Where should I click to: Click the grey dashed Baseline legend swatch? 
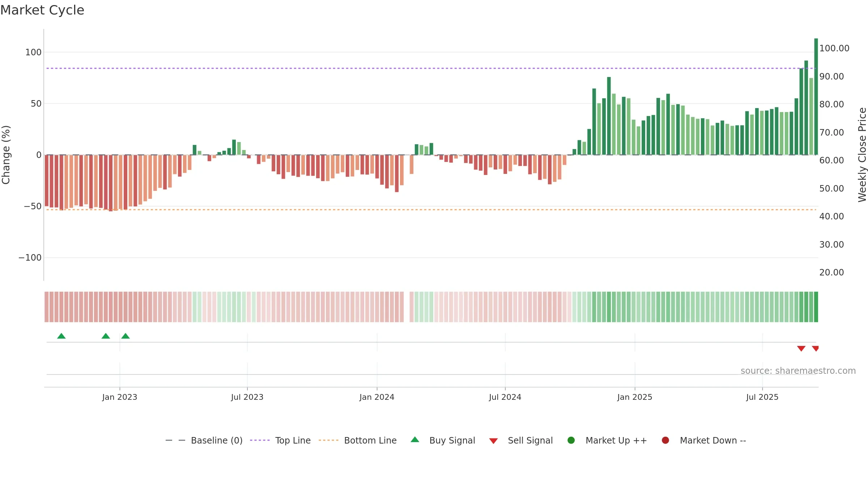point(175,440)
